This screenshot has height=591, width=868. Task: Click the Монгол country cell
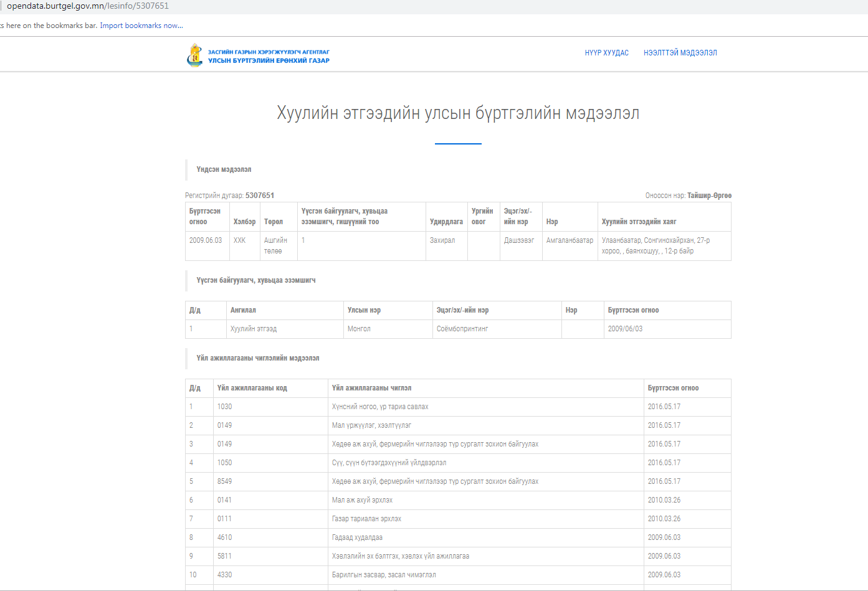coord(359,329)
